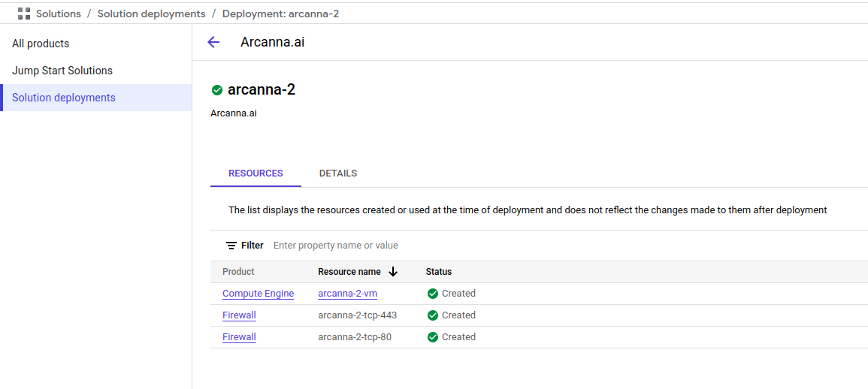Click the sort arrow next to Resource name
This screenshot has width=868, height=389.
point(393,272)
